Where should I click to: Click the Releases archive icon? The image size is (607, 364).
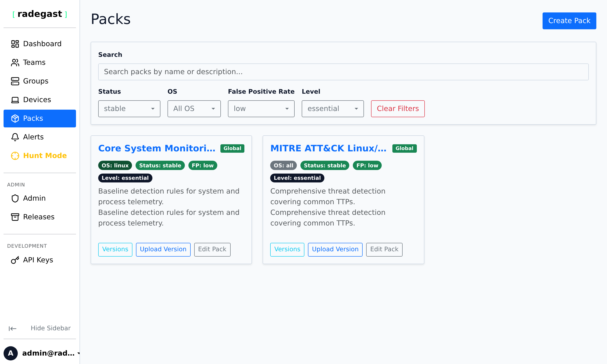coord(15,217)
